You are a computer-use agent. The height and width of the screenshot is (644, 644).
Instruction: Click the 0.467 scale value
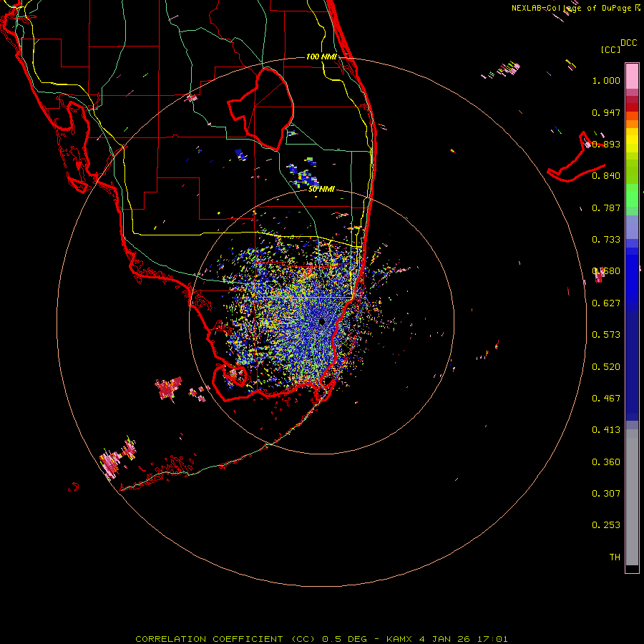606,399
